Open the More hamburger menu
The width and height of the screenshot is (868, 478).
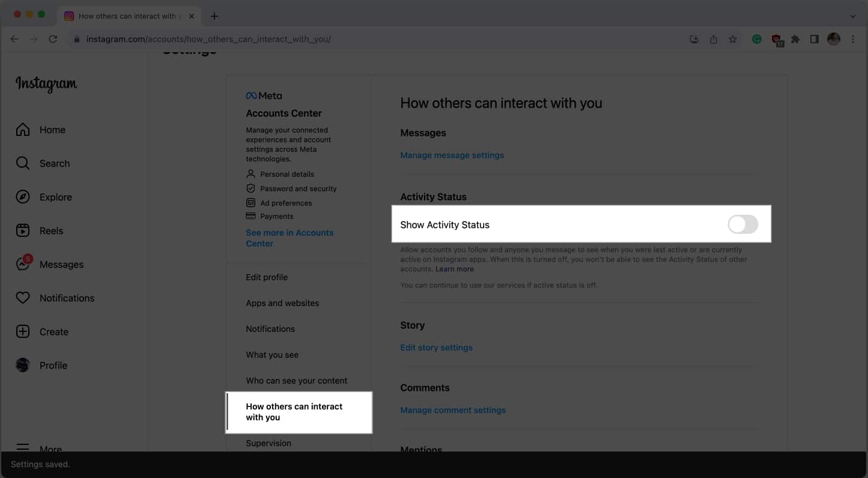point(23,448)
